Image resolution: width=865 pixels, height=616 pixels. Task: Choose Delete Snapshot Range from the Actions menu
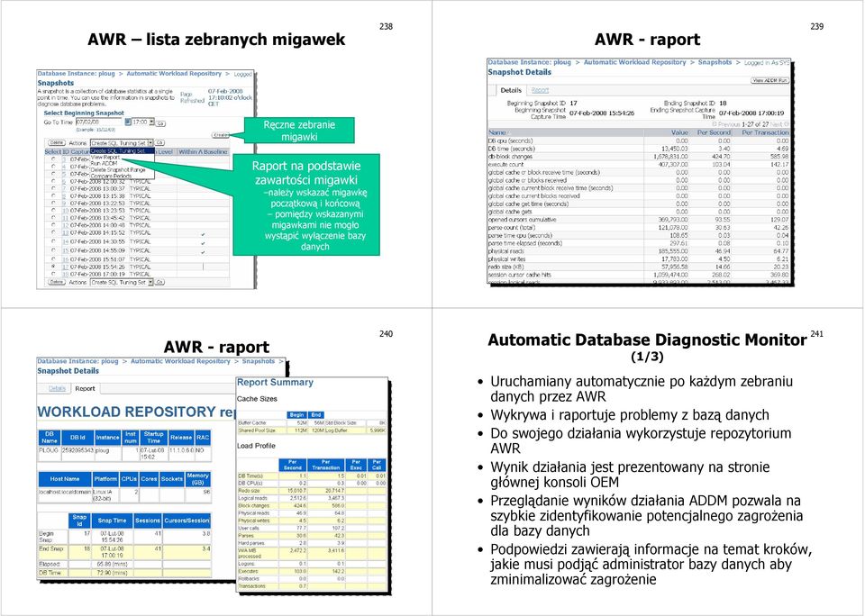[x=118, y=170]
